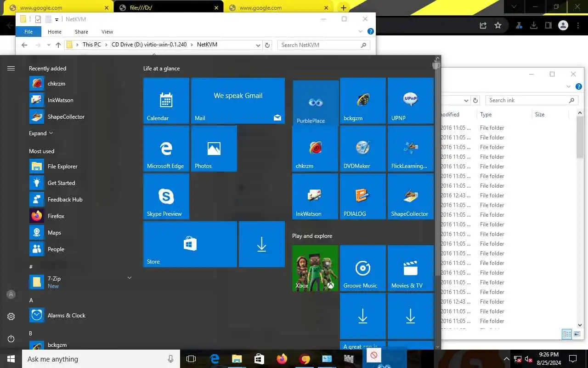Screen dimensions: 588x368
Task: Open Alarms & Clock app
Action: pyautogui.click(x=80, y=315)
